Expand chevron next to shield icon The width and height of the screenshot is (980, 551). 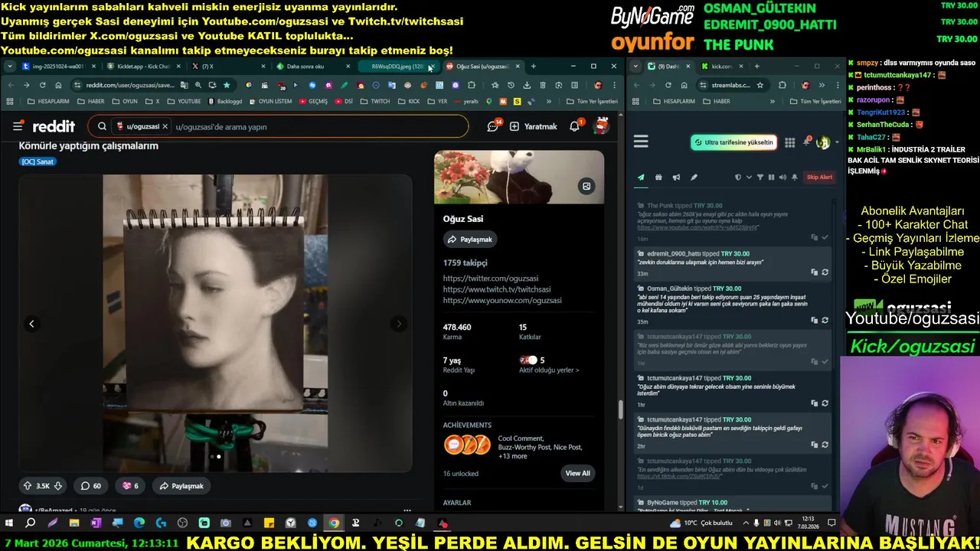(x=749, y=178)
